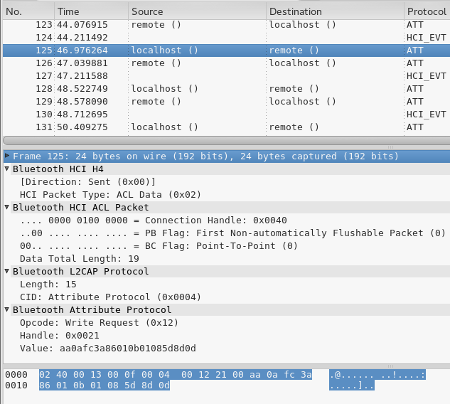
Task: Expand the Frame 125 tree row
Action: 7,156
